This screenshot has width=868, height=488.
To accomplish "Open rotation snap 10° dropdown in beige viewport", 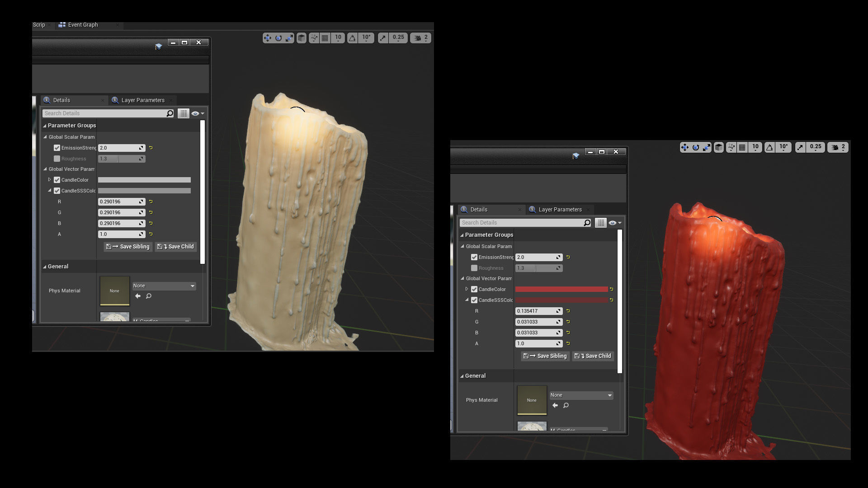I will pyautogui.click(x=366, y=38).
